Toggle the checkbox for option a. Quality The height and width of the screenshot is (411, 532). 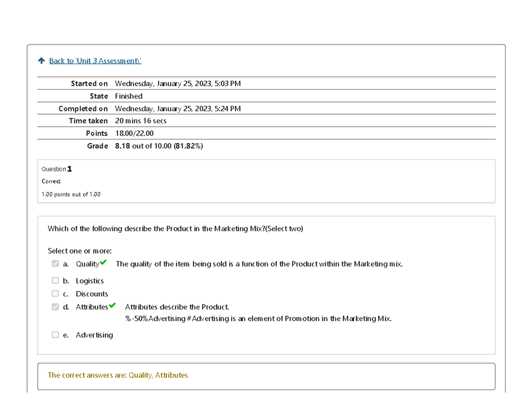pyautogui.click(x=55, y=264)
